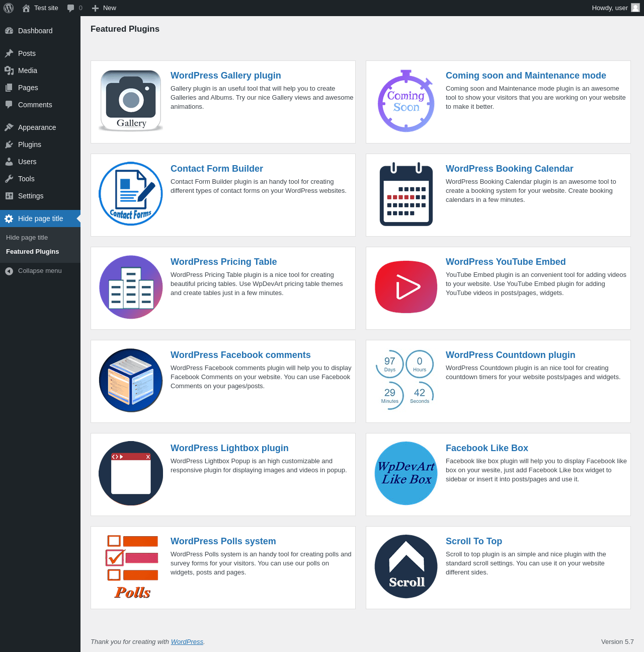Click the Coming Soon stopwatch image
Viewport: 644px width, 652px height.
click(x=406, y=101)
